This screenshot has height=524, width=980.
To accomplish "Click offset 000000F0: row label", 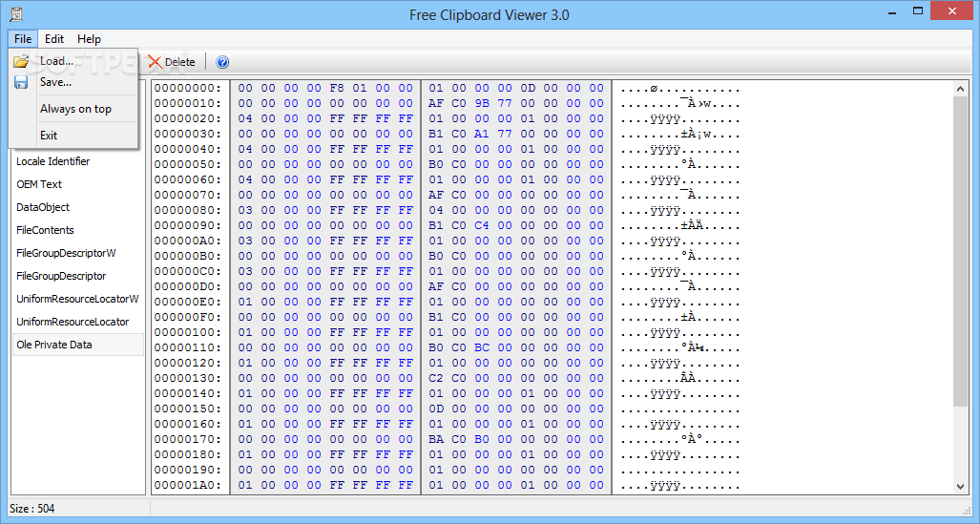I will [188, 317].
